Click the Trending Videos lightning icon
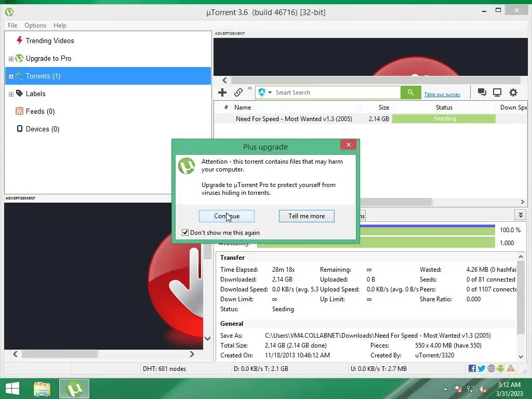The image size is (532, 399). 19,41
